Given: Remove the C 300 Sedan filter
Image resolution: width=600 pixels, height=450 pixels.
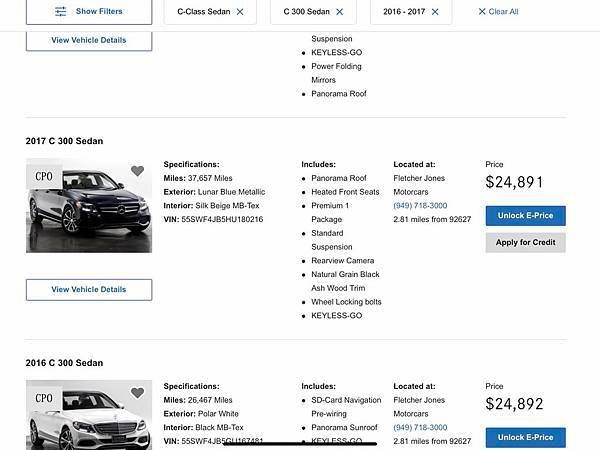Looking at the screenshot, I should pos(339,12).
